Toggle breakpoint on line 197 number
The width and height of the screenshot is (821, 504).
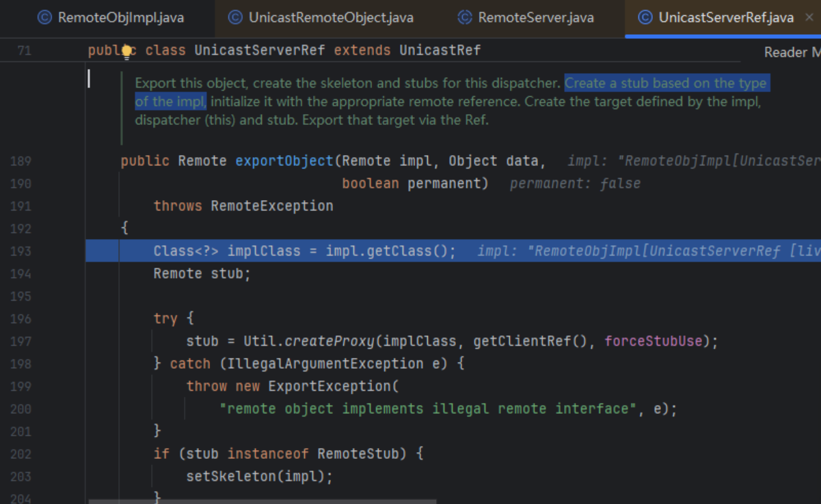(21, 341)
